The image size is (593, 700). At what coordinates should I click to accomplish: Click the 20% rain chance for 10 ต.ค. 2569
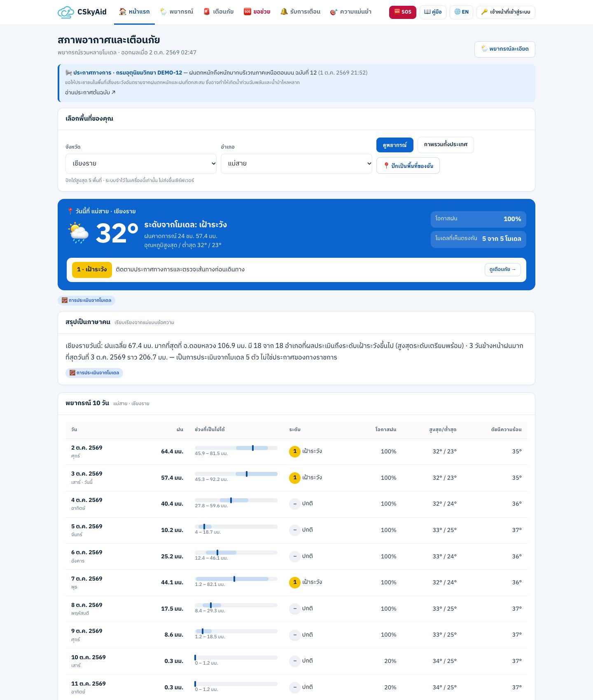coord(390,661)
